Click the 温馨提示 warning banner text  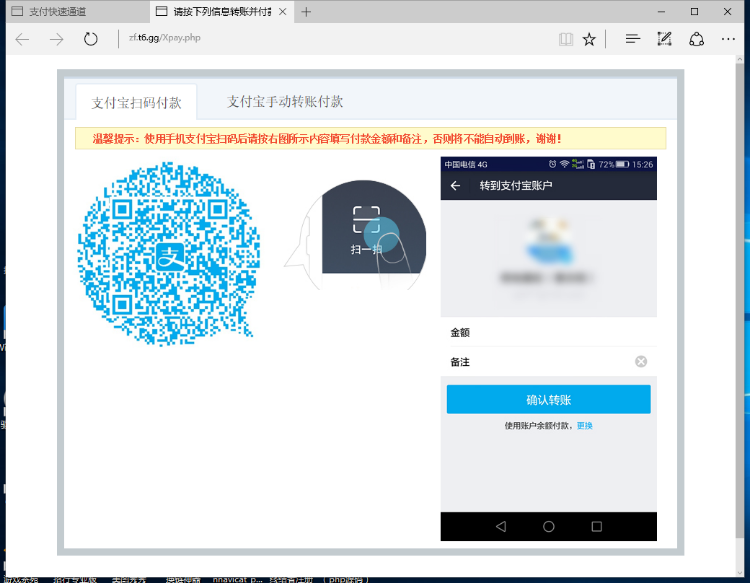(327, 139)
